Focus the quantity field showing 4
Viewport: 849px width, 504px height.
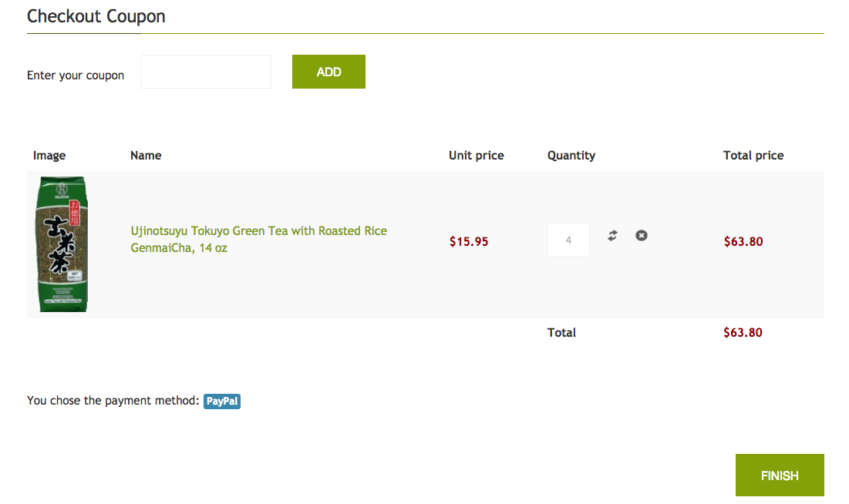pyautogui.click(x=568, y=240)
